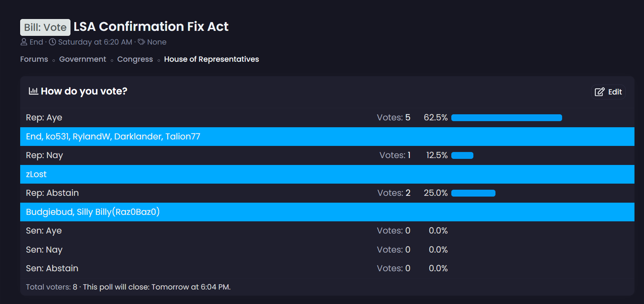The width and height of the screenshot is (644, 304).
Task: Click voter zLost in the Nay list
Action: [x=36, y=174]
